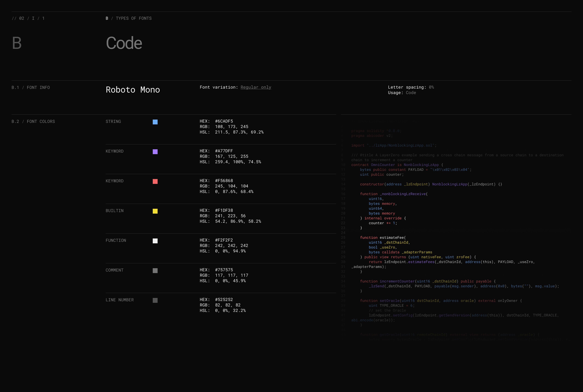Image resolution: width=583 pixels, height=392 pixels.
Task: Click the 'Letter spacing: 0%' text
Action: pyautogui.click(x=411, y=87)
